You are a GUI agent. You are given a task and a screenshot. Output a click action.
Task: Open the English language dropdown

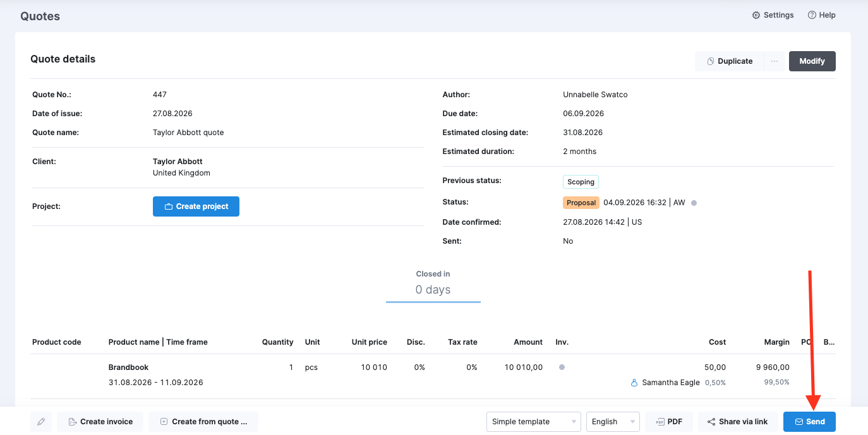(613, 422)
